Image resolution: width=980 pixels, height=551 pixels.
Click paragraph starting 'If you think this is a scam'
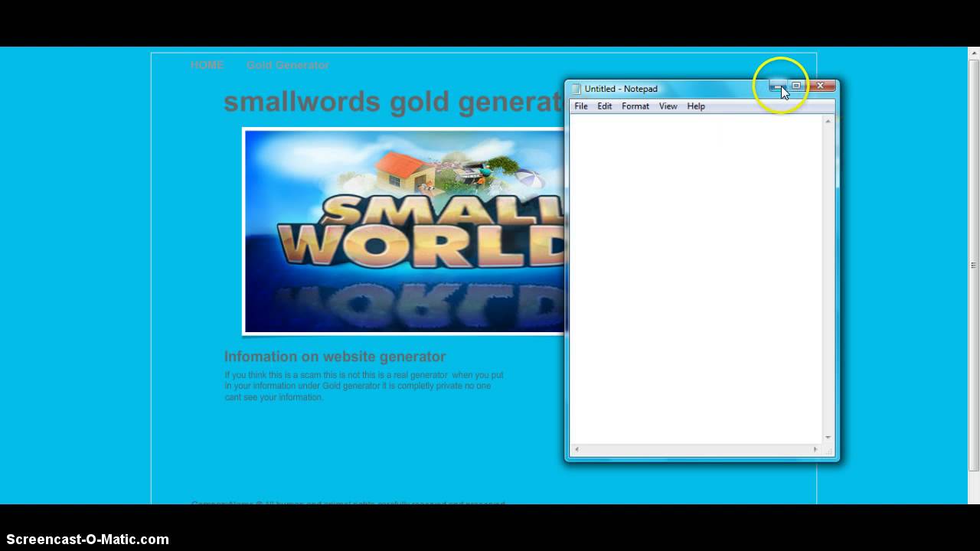tap(364, 386)
